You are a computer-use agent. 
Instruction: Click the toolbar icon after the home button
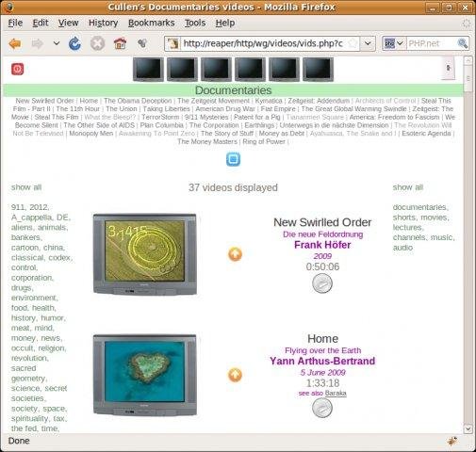(142, 43)
